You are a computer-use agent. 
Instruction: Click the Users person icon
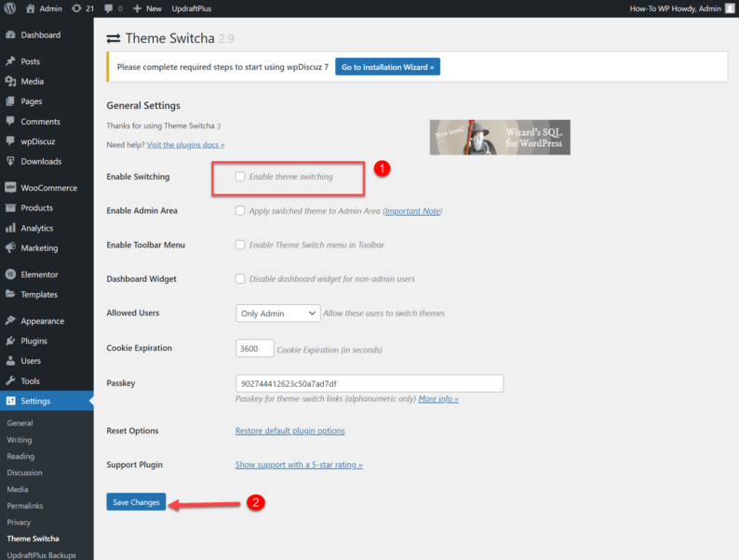pos(10,361)
